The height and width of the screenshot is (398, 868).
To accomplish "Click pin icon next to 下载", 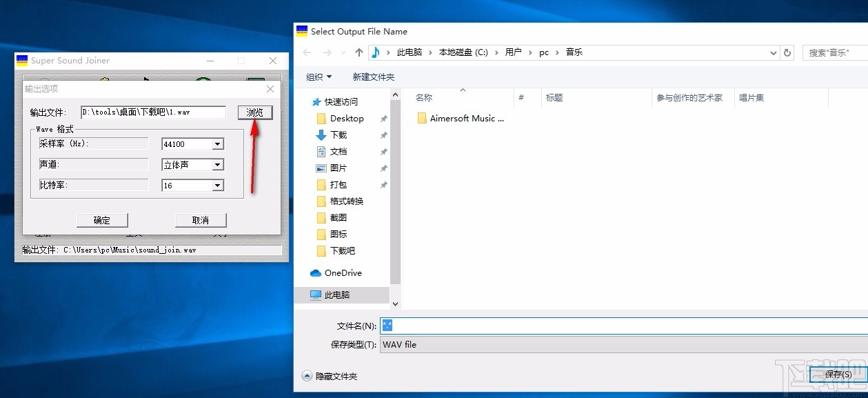I will tap(383, 135).
